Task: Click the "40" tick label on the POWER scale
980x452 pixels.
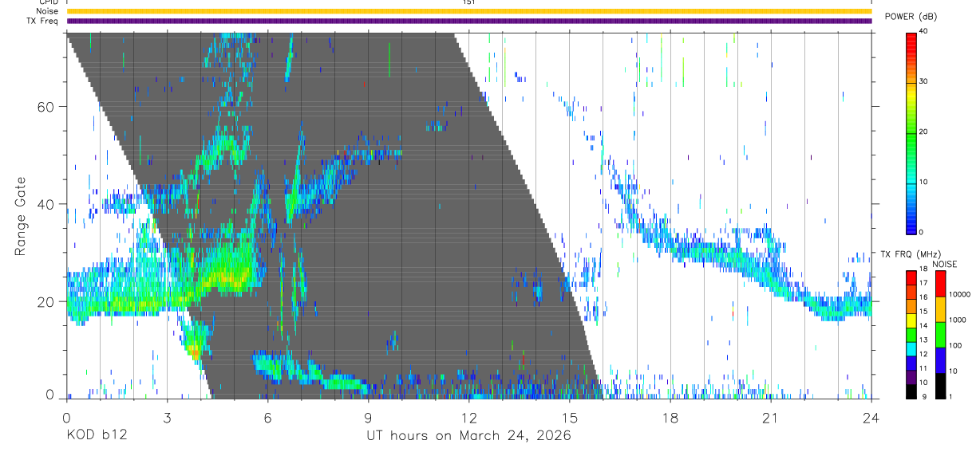Action: (x=923, y=31)
